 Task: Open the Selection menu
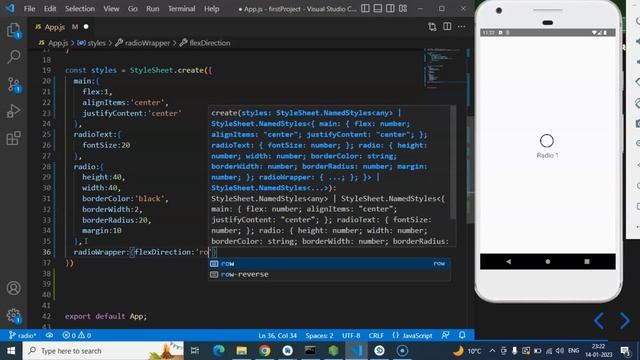pyautogui.click(x=80, y=9)
